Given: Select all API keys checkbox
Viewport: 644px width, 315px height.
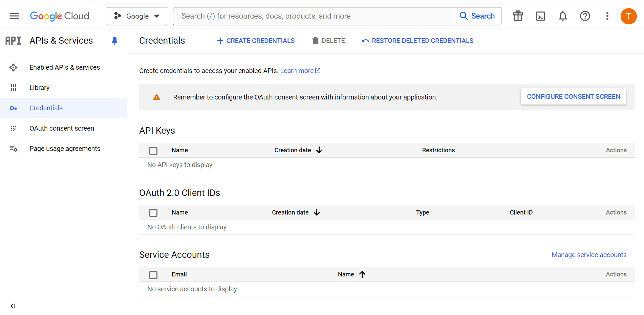Looking at the screenshot, I should (x=153, y=151).
